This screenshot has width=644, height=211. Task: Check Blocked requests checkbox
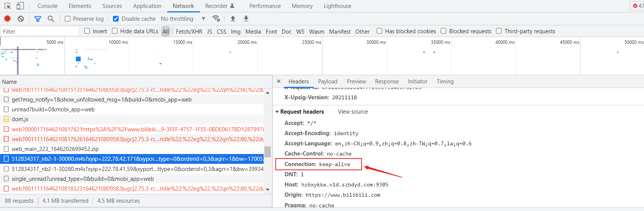click(x=444, y=31)
